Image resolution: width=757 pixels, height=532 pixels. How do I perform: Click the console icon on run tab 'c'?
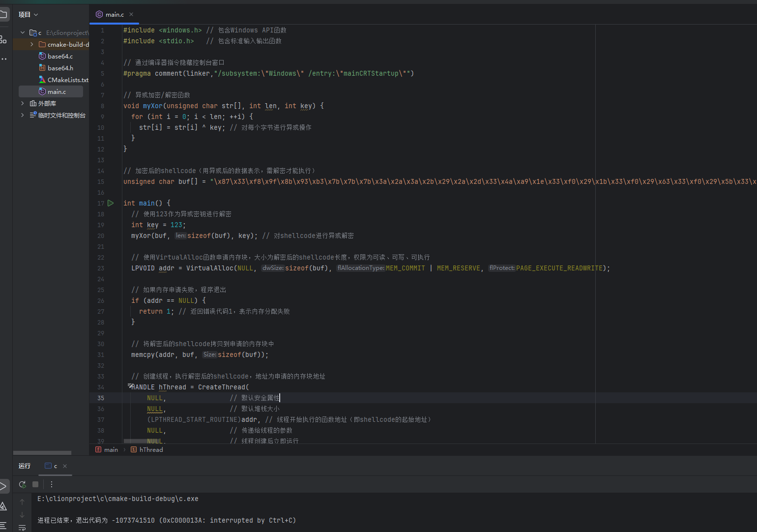click(48, 466)
